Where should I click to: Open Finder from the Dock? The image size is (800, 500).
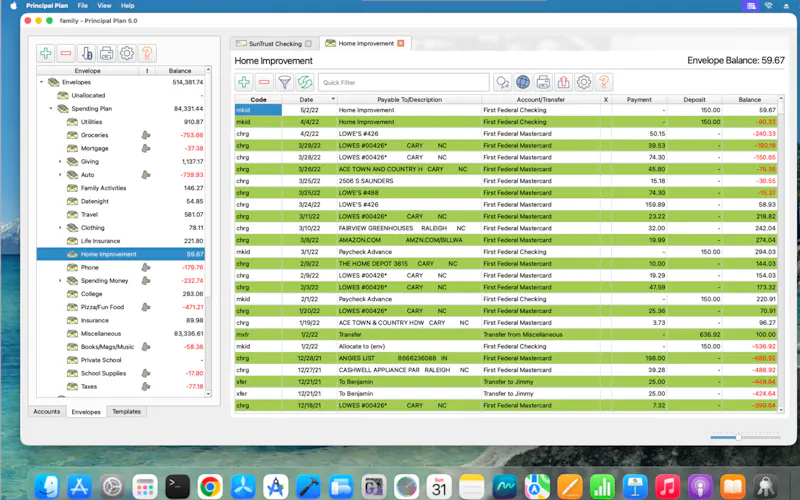[47, 487]
